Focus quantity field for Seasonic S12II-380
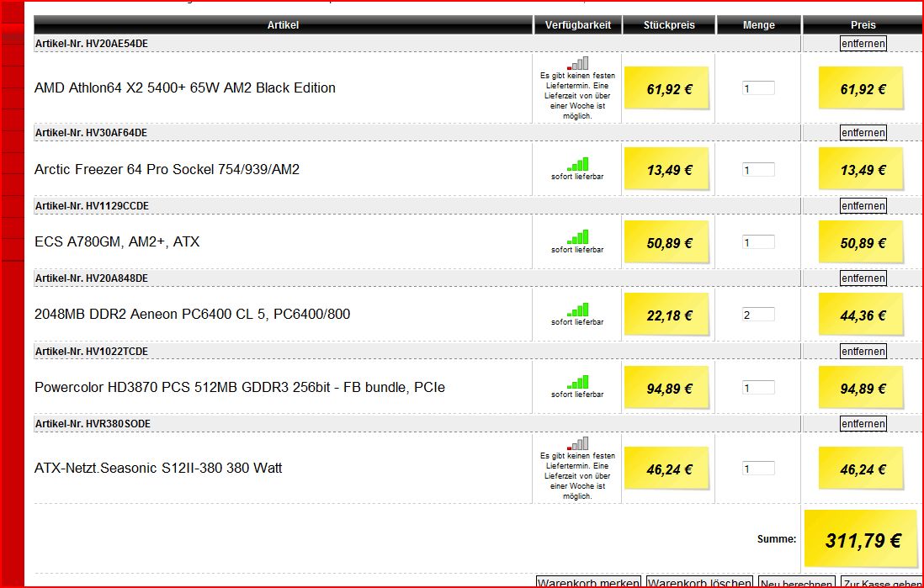 [758, 469]
